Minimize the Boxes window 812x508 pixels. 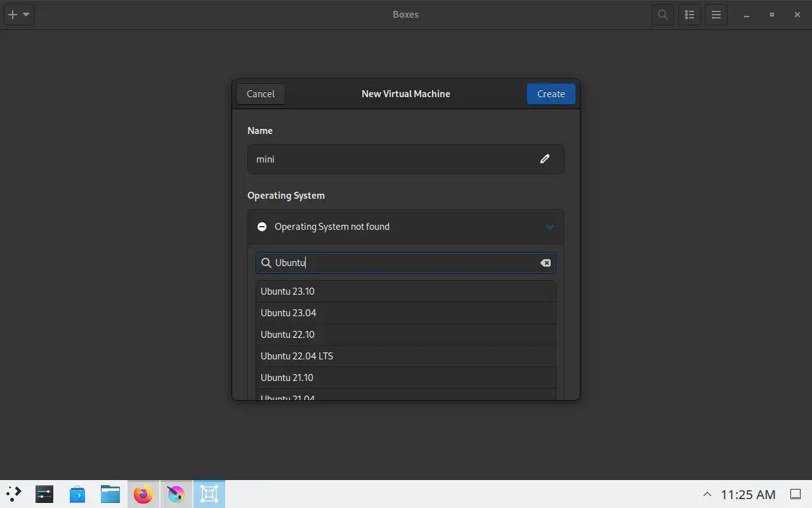click(x=747, y=15)
